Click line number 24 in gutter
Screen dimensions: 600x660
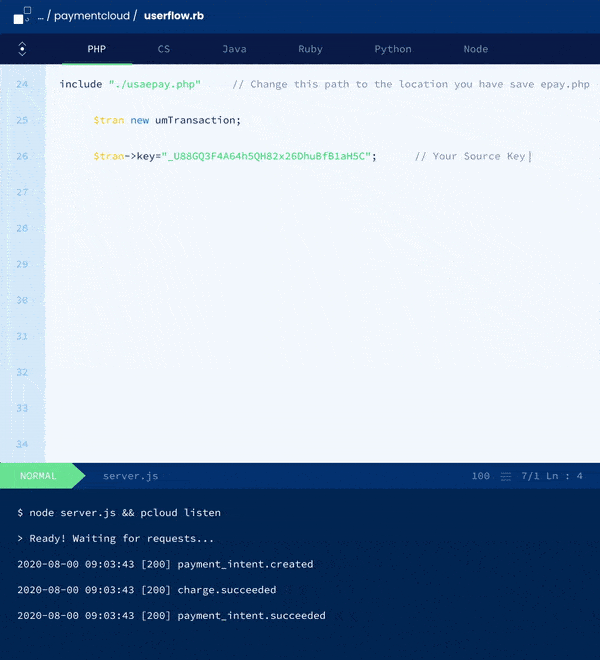click(x=22, y=84)
